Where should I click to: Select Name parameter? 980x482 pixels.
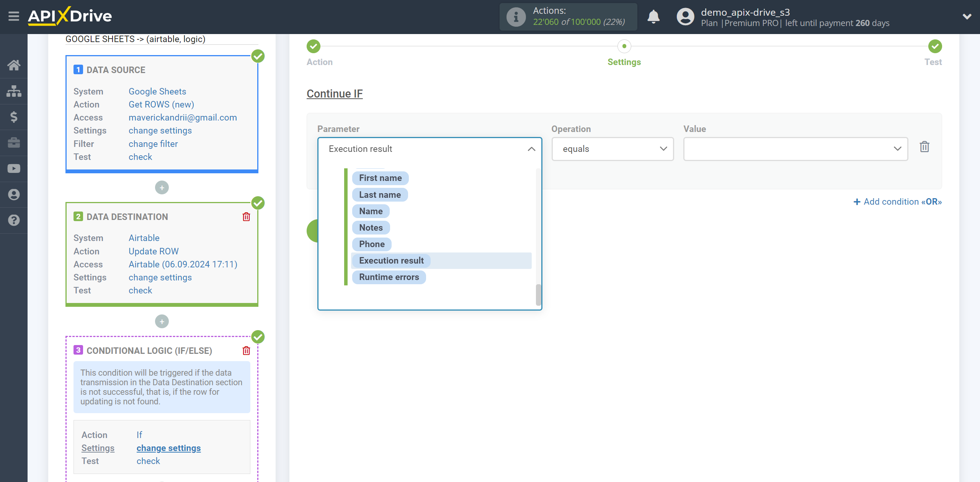(x=371, y=211)
